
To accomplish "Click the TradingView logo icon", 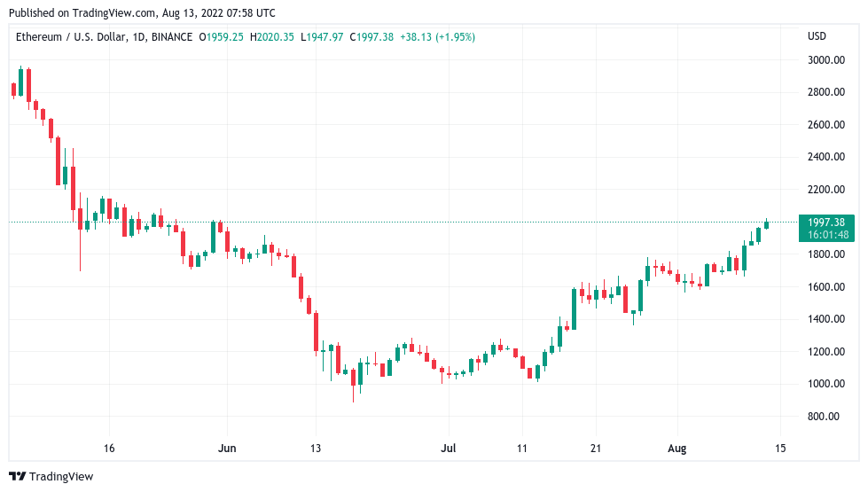I will click(x=17, y=477).
